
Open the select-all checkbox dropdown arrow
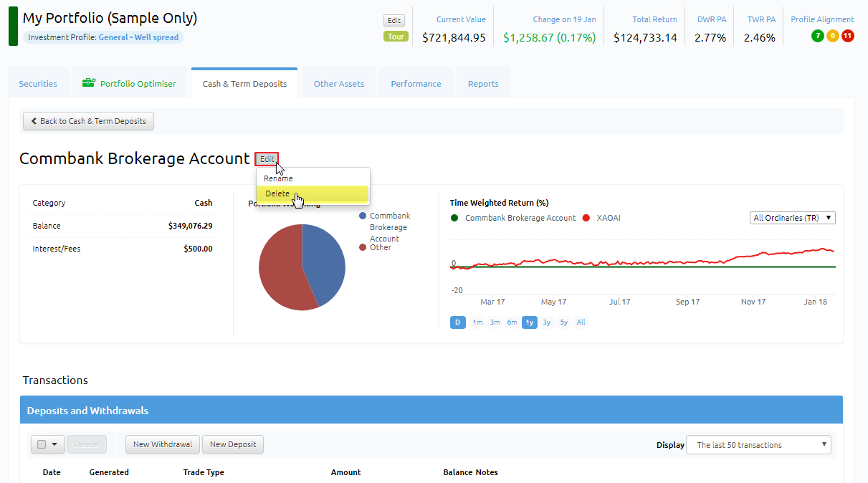[x=54, y=444]
